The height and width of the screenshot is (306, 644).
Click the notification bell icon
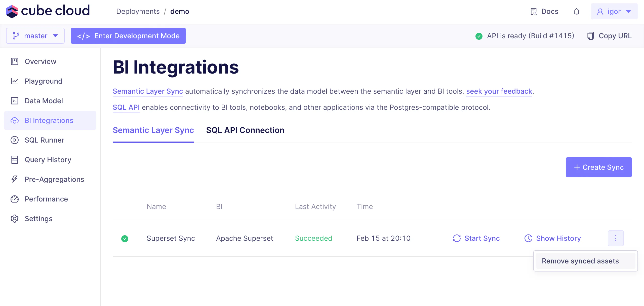(576, 12)
